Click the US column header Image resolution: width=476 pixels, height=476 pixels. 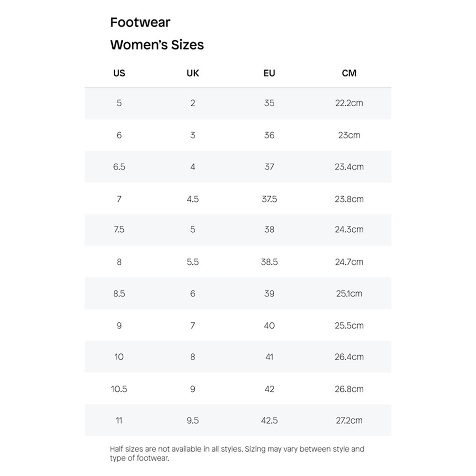pos(119,73)
